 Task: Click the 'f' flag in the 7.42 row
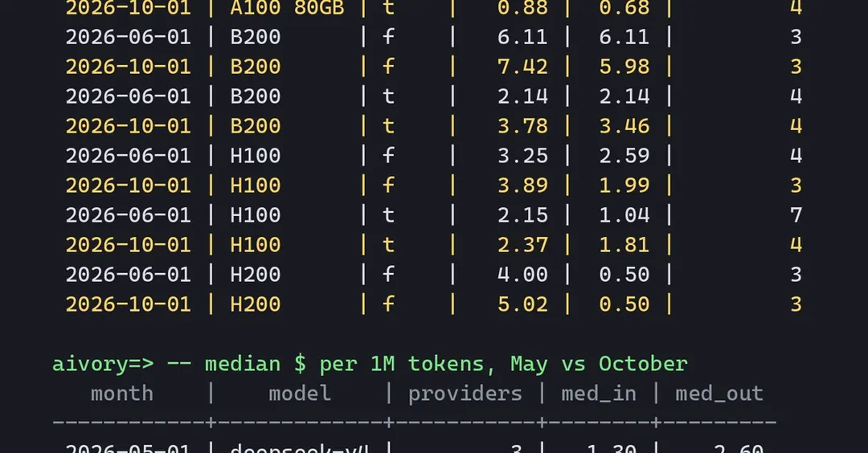tap(389, 67)
